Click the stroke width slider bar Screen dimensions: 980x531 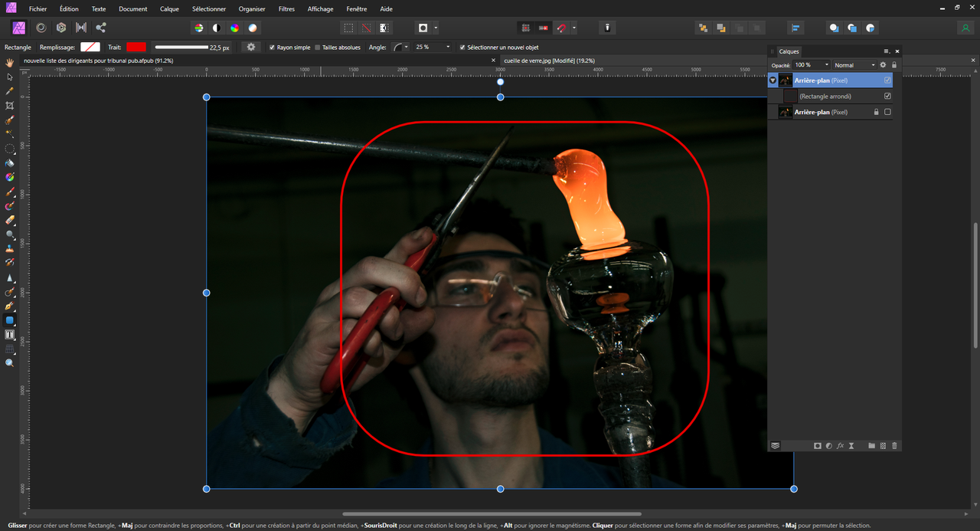pyautogui.click(x=181, y=48)
